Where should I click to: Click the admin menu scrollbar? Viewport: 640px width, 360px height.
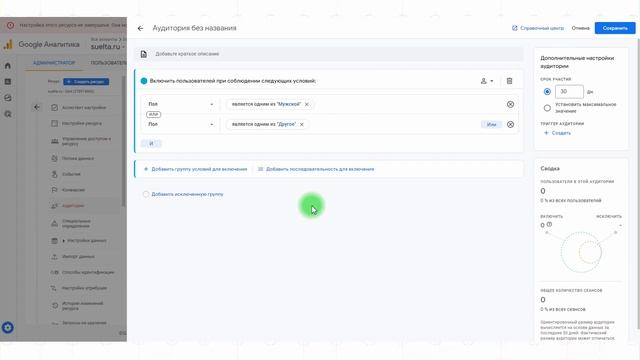[123, 141]
